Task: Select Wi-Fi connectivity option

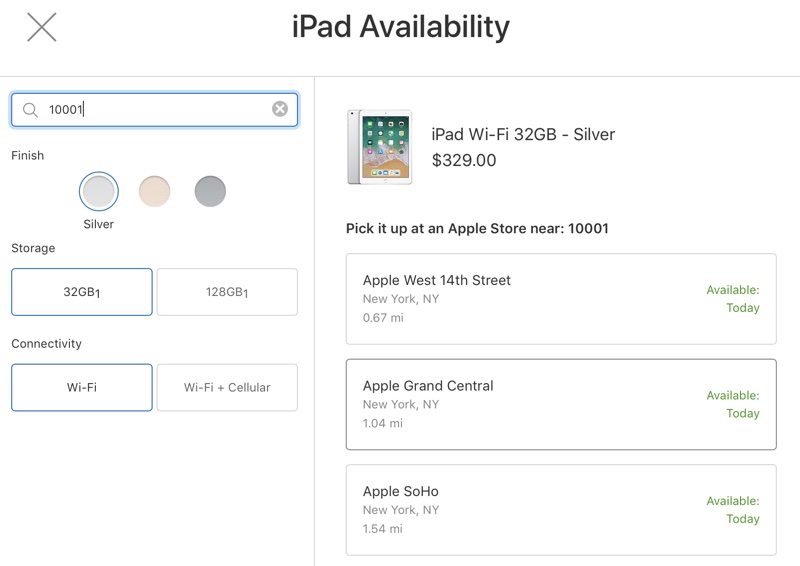Action: pyautogui.click(x=82, y=387)
